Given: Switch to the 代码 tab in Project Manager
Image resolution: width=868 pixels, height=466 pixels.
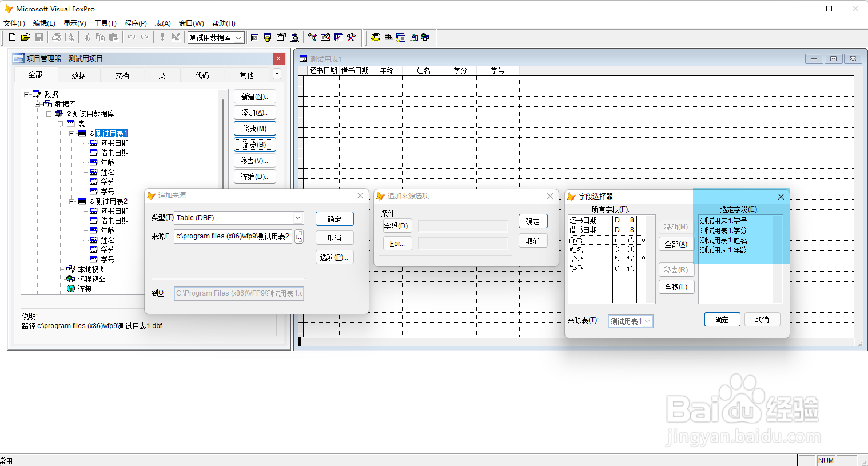Looking at the screenshot, I should tap(202, 75).
